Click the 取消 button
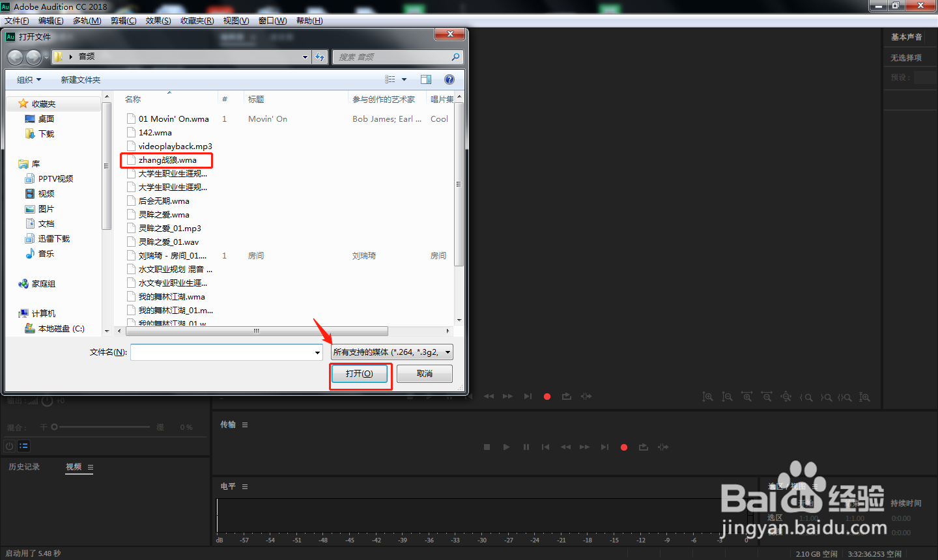Viewport: 938px width, 560px height. click(x=425, y=374)
